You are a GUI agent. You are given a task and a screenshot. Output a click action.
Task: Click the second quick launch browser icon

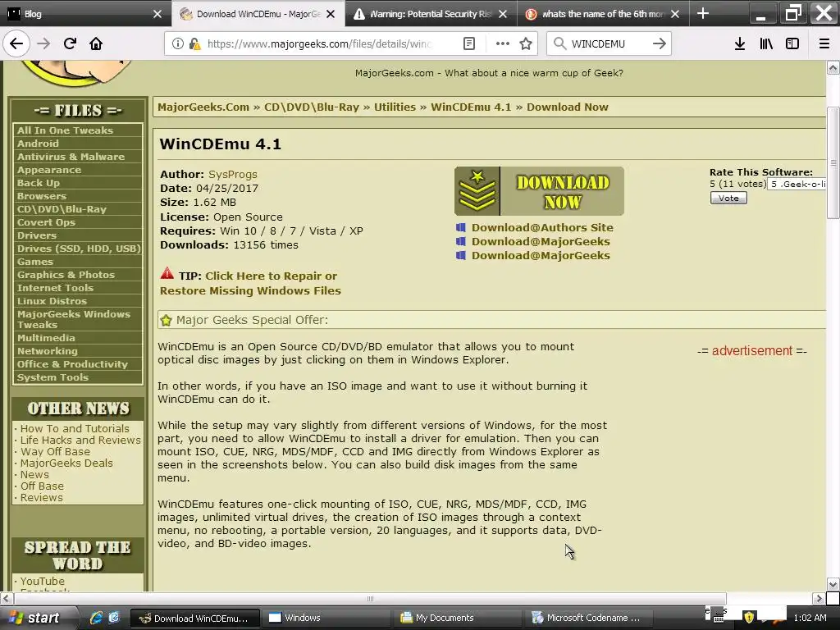[x=113, y=618]
